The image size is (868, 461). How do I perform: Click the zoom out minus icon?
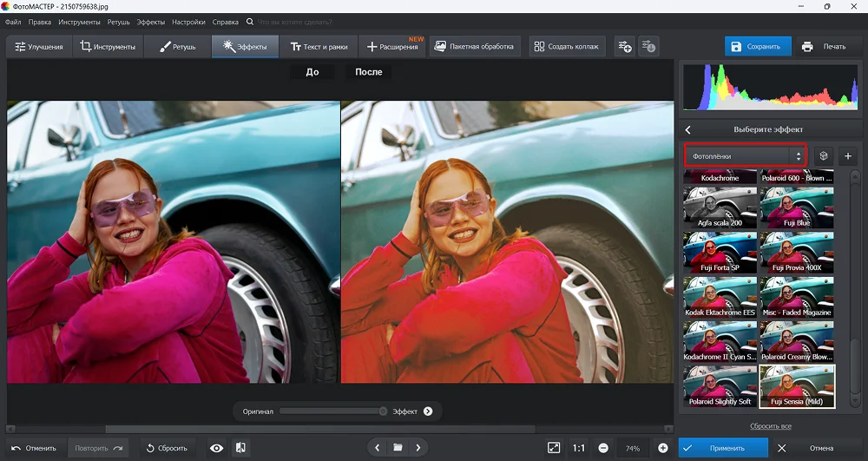pos(603,448)
